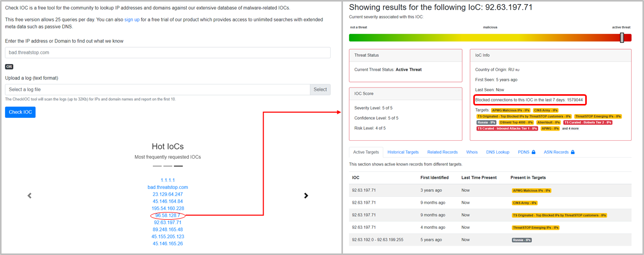Click the DShield Top 4000 - IPs tag
Viewport: 644px width, 255px height.
pyautogui.click(x=516, y=122)
